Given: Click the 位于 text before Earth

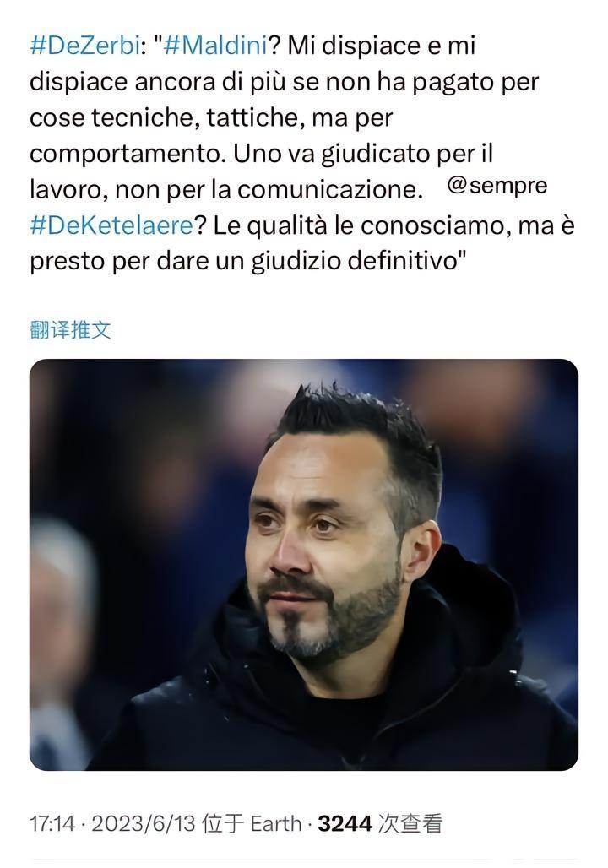Looking at the screenshot, I should [x=223, y=824].
